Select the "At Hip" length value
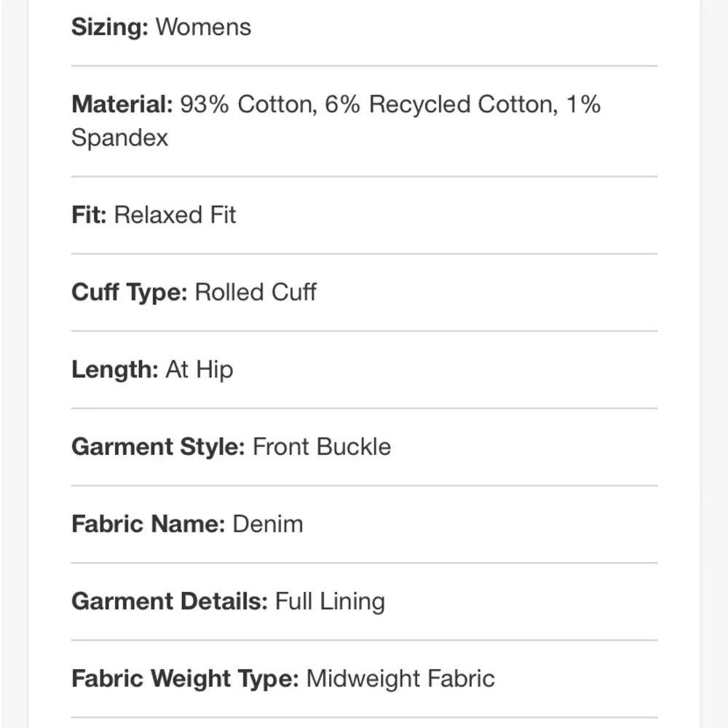Image resolution: width=728 pixels, height=728 pixels. pyautogui.click(x=199, y=370)
